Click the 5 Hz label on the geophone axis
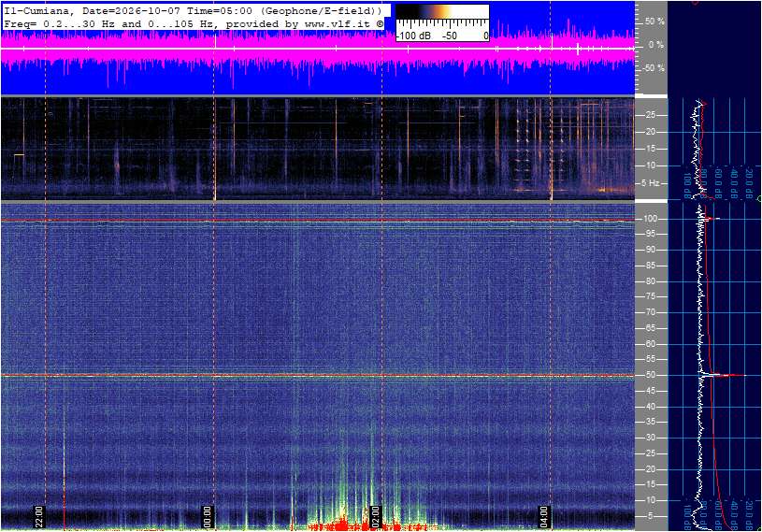This screenshot has height=532, width=762. coord(650,183)
